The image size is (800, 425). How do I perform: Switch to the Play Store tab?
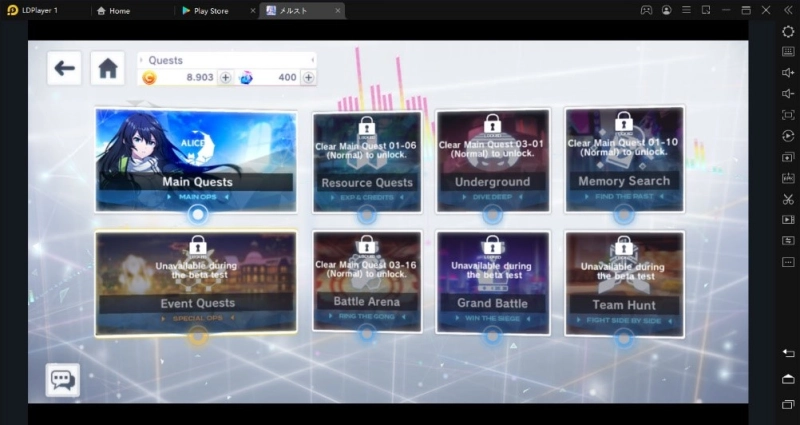point(206,11)
